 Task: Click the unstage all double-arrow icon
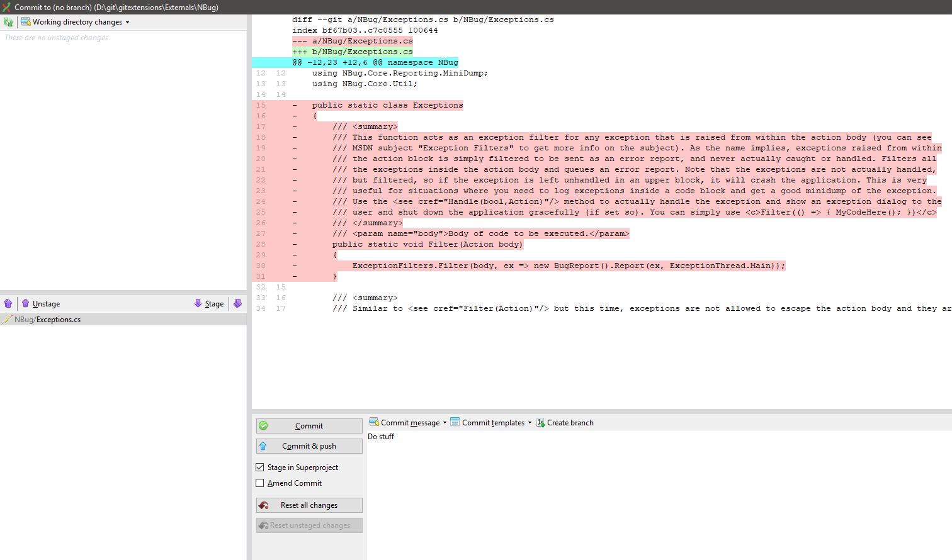(8, 303)
